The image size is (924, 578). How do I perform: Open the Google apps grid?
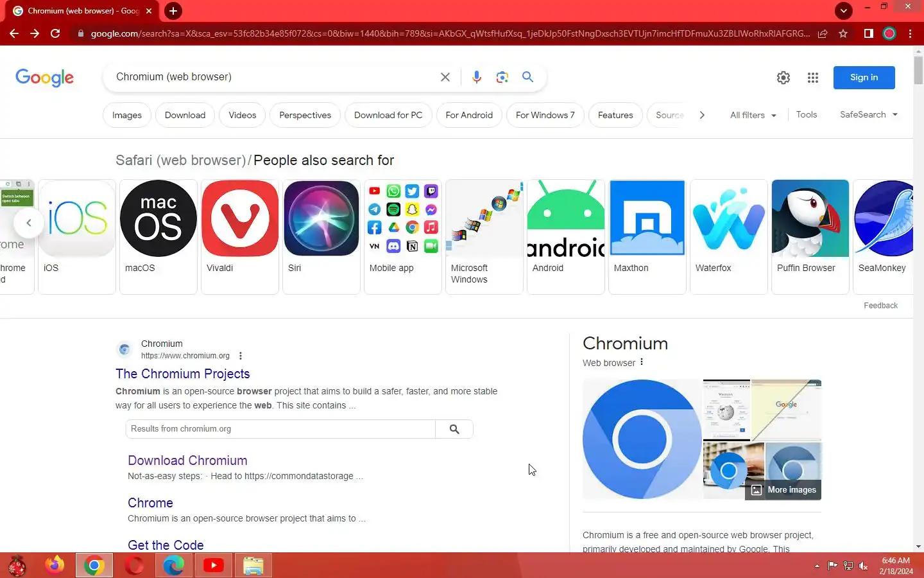[x=813, y=78]
